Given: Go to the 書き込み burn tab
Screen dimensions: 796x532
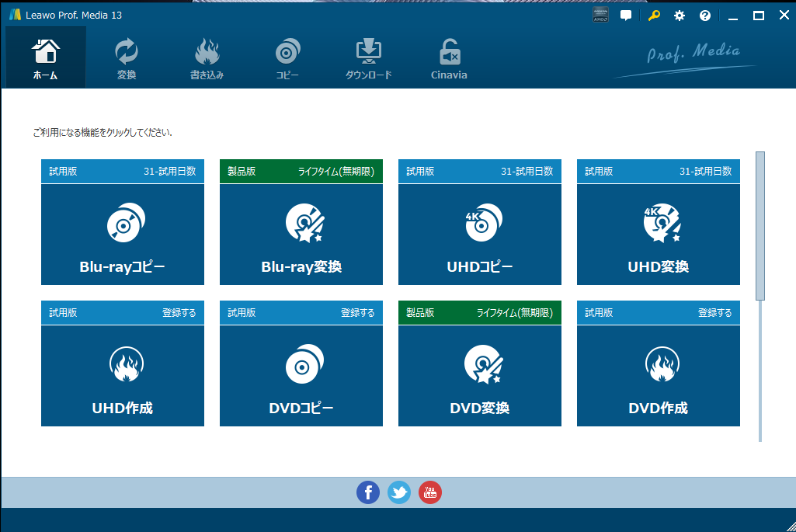Looking at the screenshot, I should click(x=207, y=59).
